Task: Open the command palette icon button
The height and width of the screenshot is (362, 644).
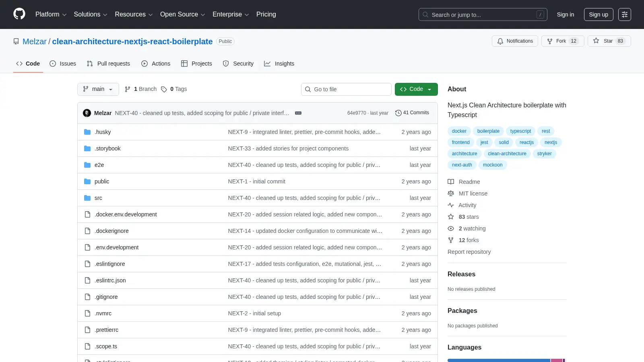Action: [x=625, y=14]
